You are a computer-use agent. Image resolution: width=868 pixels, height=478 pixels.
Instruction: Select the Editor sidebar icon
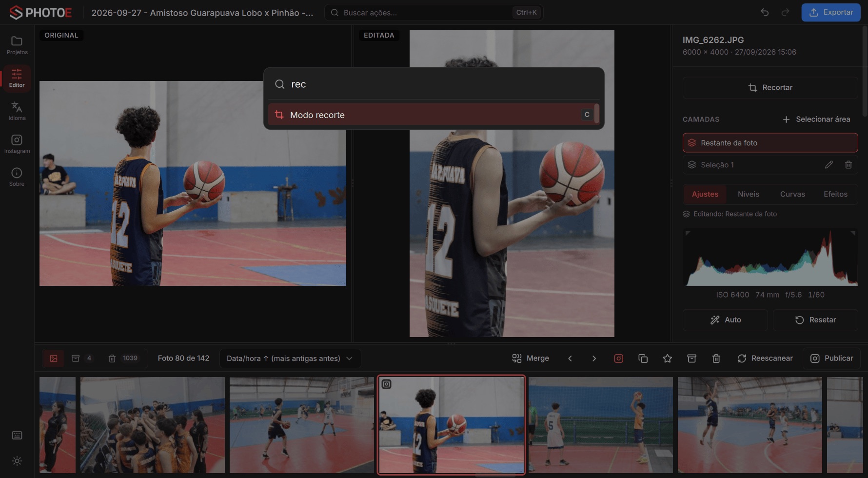pyautogui.click(x=17, y=78)
